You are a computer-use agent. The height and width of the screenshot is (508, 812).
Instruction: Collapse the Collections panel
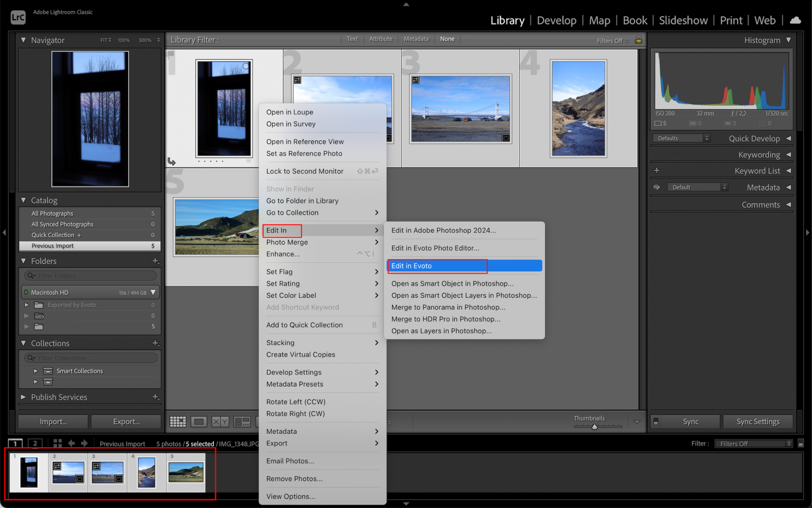tap(23, 343)
